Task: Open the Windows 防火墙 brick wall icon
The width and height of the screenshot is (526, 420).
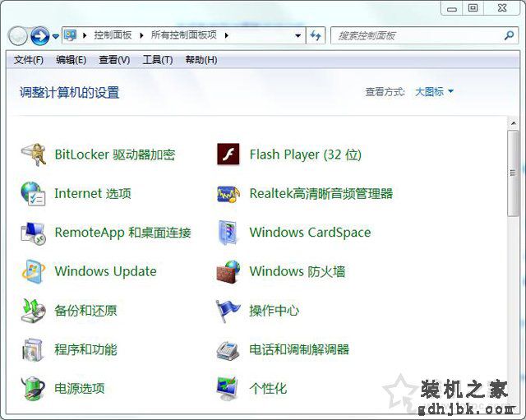Action: pos(228,271)
